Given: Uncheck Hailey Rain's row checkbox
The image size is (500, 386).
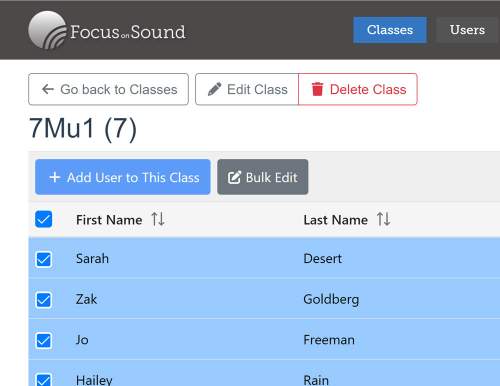Looking at the screenshot, I should 44,380.
